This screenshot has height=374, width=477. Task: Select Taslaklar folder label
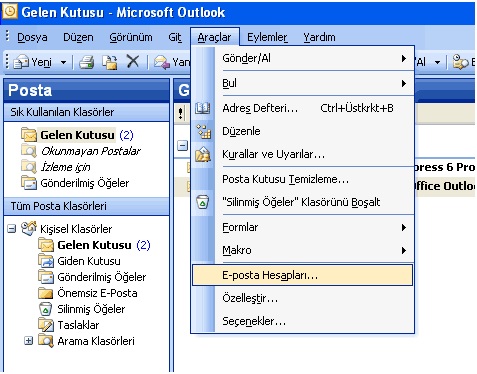pos(78,325)
